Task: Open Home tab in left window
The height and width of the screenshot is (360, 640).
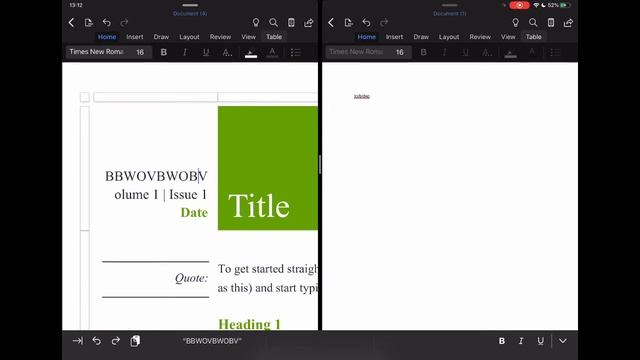Action: (x=107, y=37)
